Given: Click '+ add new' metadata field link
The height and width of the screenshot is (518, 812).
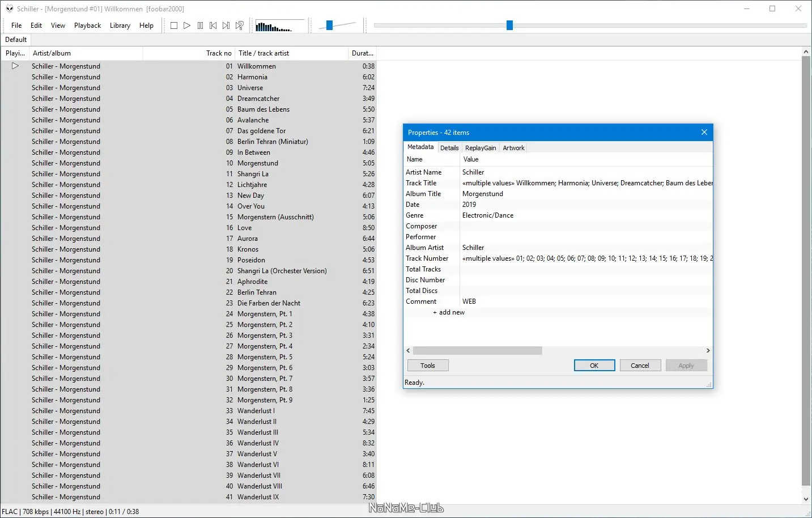Looking at the screenshot, I should [449, 312].
